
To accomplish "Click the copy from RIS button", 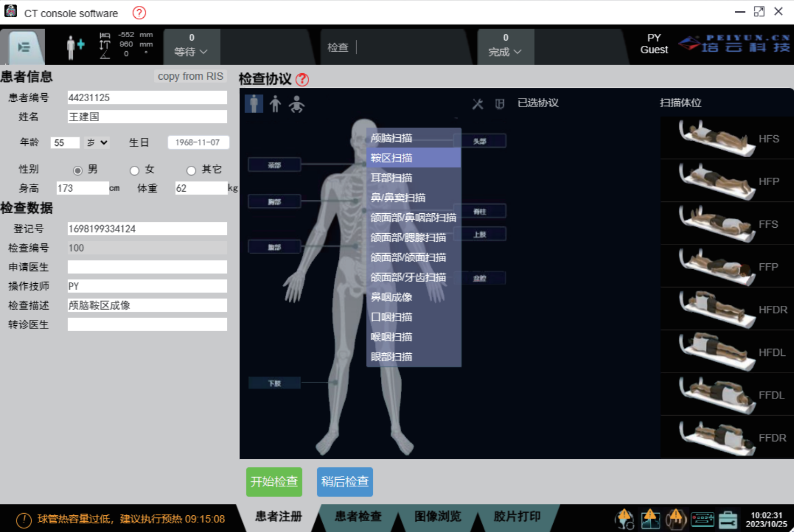I will (190, 76).
